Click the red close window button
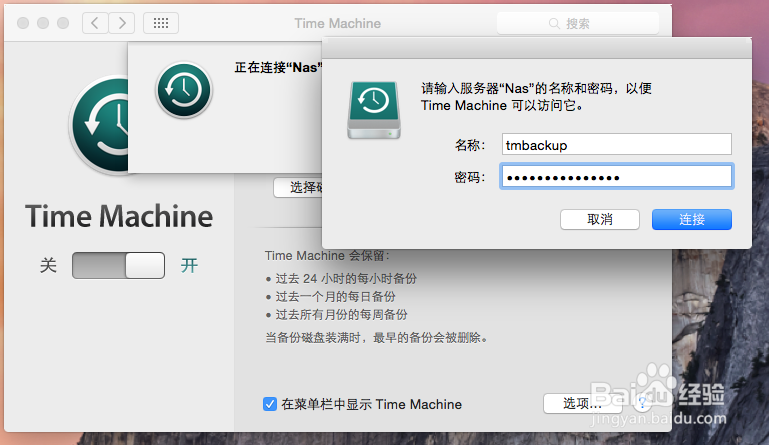This screenshot has height=445, width=769. pyautogui.click(x=23, y=23)
